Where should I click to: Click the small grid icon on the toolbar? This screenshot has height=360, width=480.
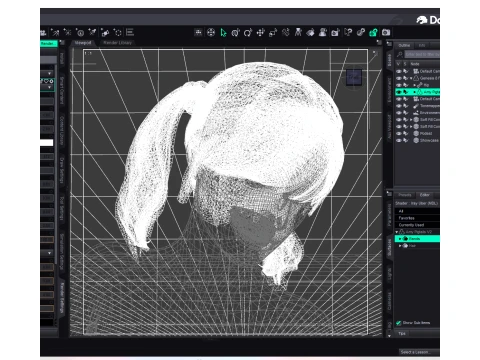(198, 32)
